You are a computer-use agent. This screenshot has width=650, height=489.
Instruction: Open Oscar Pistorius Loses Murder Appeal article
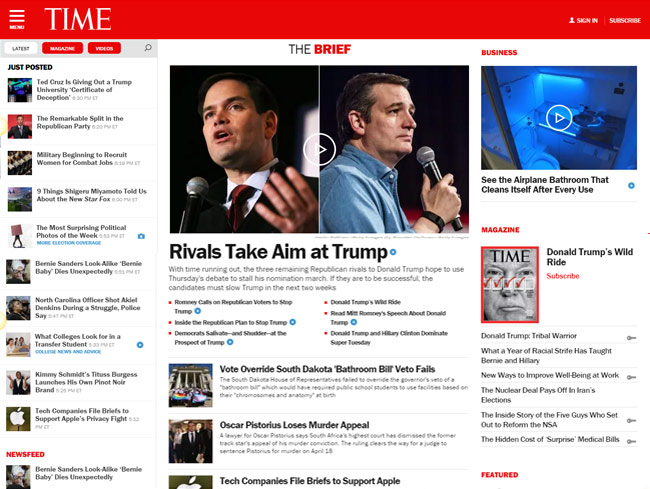[x=294, y=425]
